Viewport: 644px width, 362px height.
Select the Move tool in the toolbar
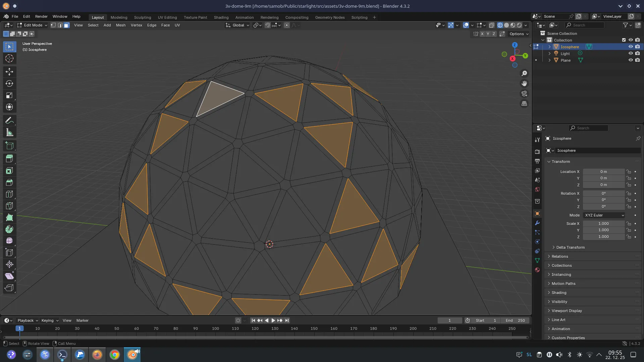point(9,71)
